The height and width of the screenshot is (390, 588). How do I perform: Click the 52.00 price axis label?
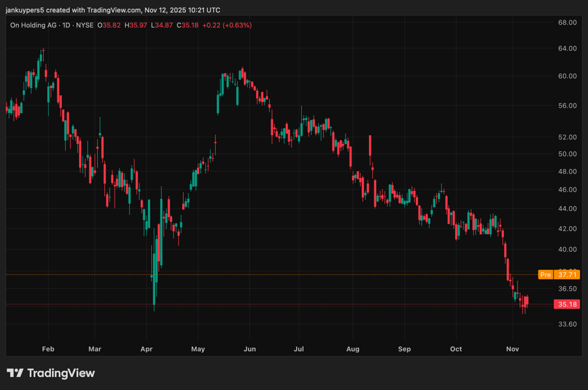567,137
